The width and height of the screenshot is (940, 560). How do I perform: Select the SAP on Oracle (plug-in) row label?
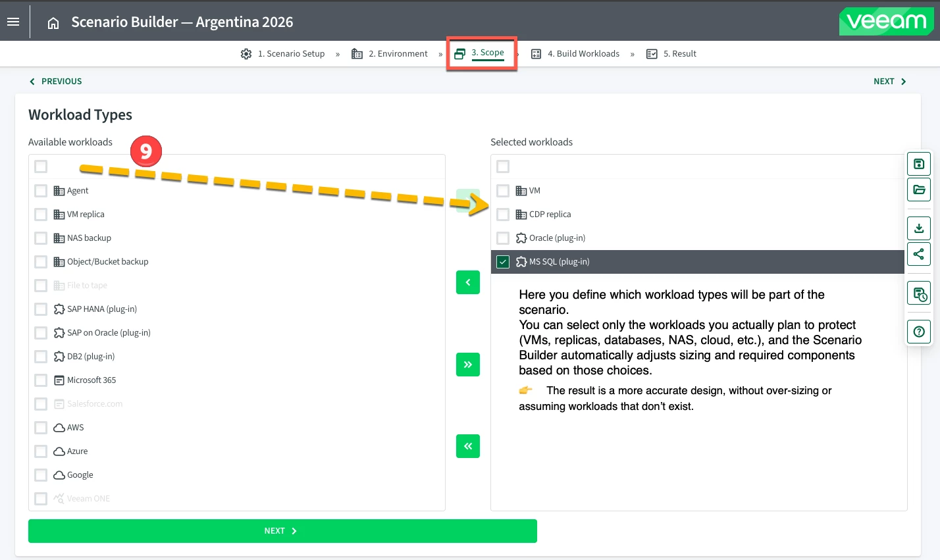[109, 333]
